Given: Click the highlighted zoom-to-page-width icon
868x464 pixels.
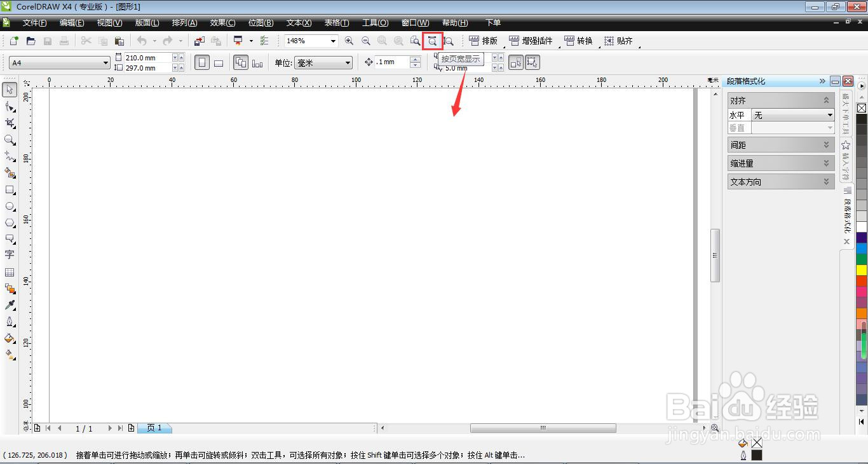Looking at the screenshot, I should point(433,40).
